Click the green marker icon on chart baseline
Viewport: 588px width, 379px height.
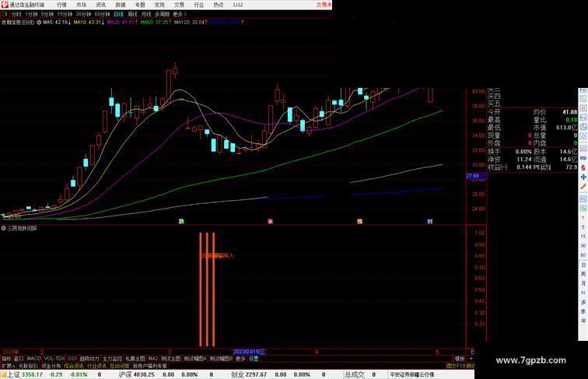tap(181, 221)
